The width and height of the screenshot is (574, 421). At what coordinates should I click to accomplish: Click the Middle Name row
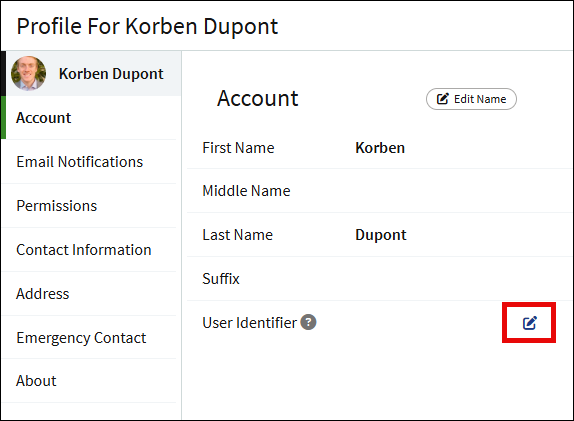[380, 191]
